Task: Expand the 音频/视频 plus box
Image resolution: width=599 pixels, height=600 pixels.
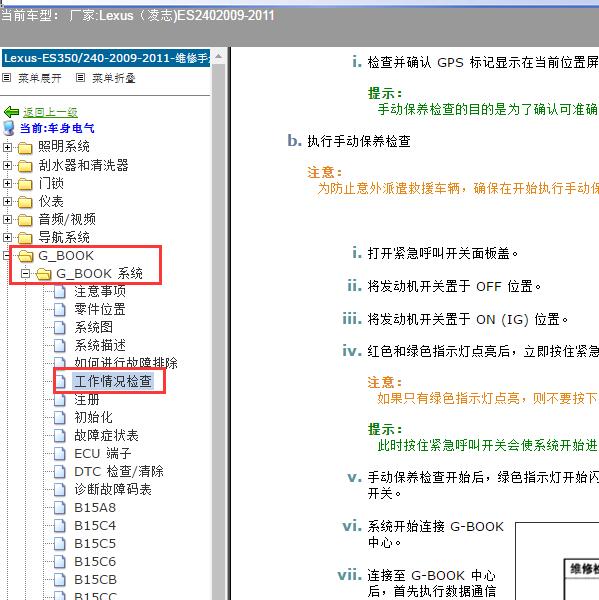Action: pos(7,219)
